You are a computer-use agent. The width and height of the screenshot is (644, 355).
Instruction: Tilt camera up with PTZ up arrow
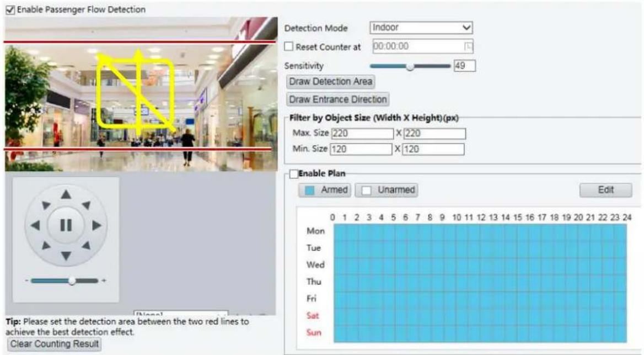tap(66, 194)
